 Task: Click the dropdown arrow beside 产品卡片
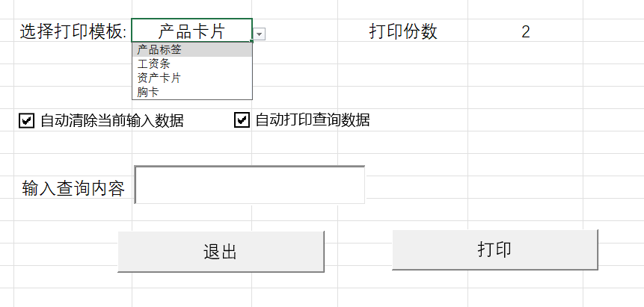click(x=259, y=34)
